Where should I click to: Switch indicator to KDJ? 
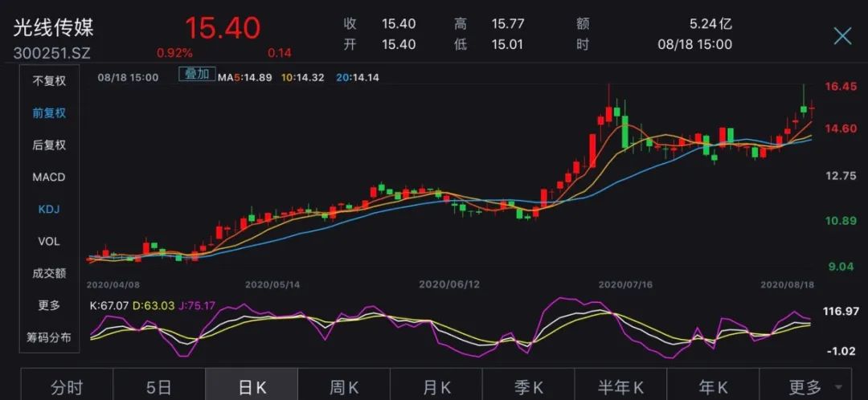pyautogui.click(x=49, y=209)
